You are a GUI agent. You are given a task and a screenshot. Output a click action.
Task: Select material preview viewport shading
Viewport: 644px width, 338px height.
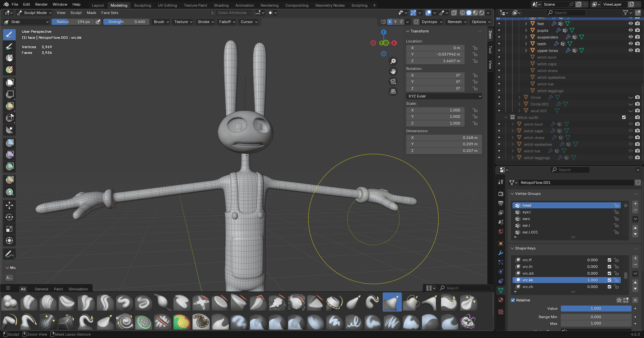(x=475, y=13)
